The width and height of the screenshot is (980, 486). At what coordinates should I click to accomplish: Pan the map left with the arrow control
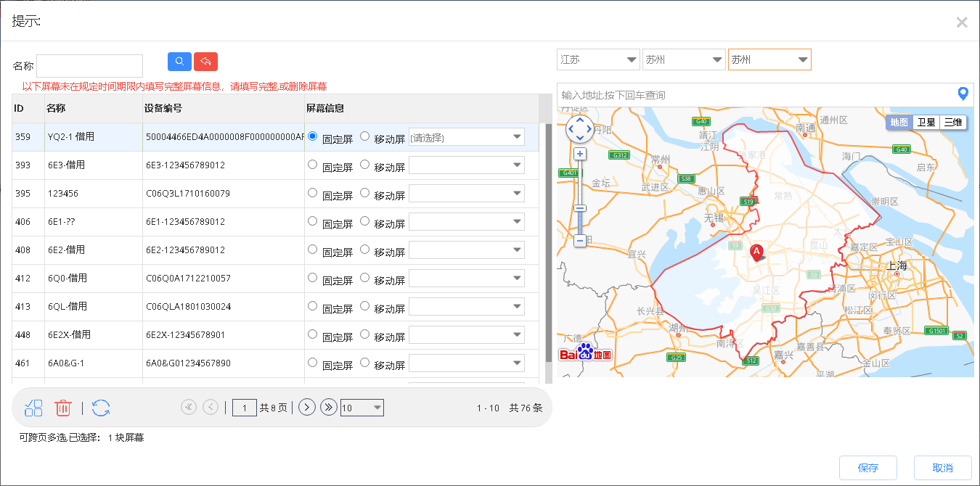(x=571, y=129)
